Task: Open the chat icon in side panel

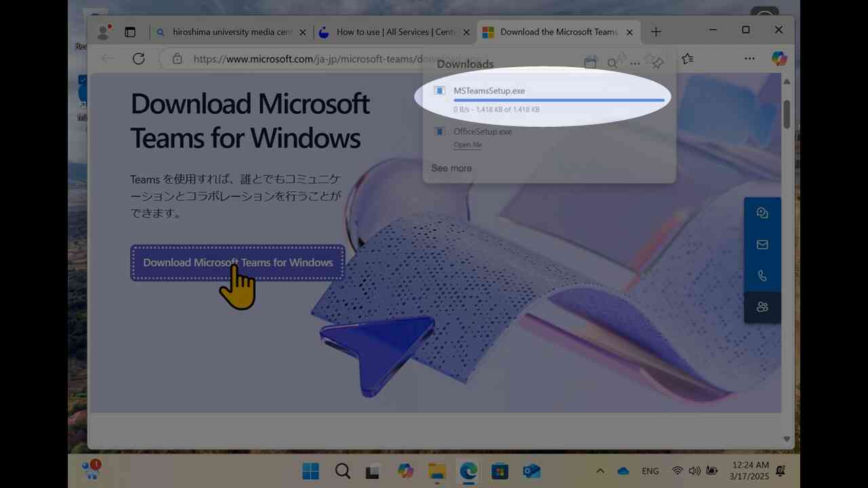Action: pos(762,213)
